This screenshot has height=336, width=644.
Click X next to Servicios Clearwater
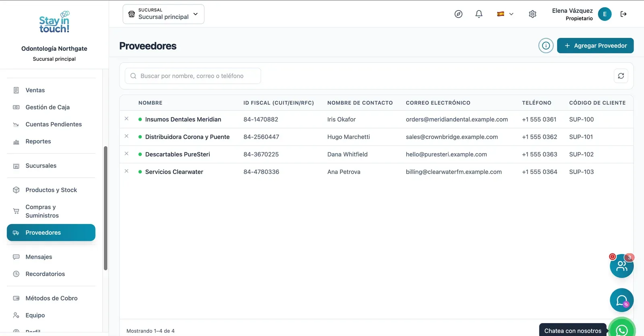126,171
